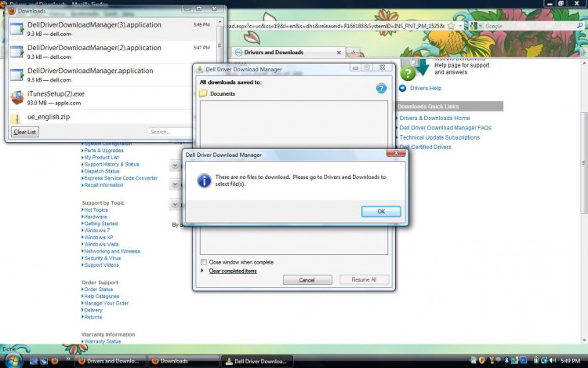Click the Downloads window Firefox icon
The width and height of the screenshot is (588, 368).
click(12, 11)
